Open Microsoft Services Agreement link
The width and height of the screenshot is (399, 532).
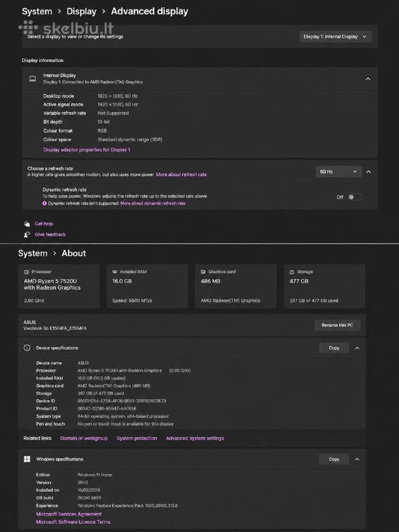pos(69,514)
